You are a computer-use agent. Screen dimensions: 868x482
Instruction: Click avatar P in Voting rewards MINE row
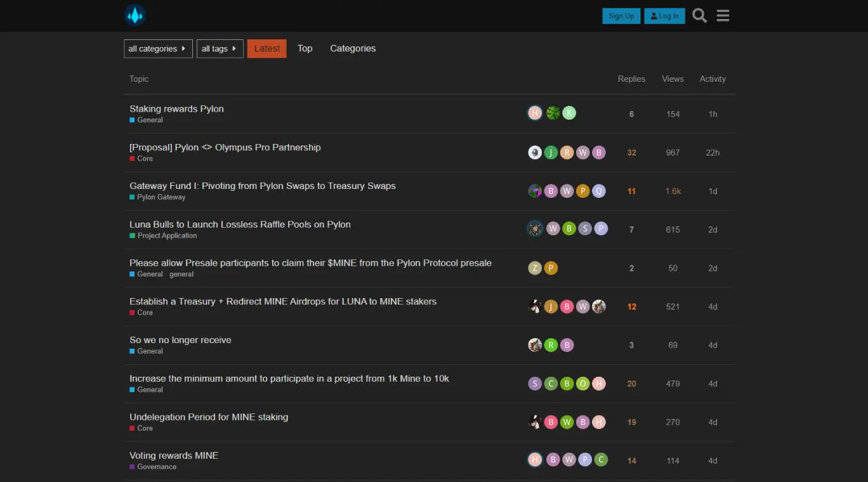585,460
